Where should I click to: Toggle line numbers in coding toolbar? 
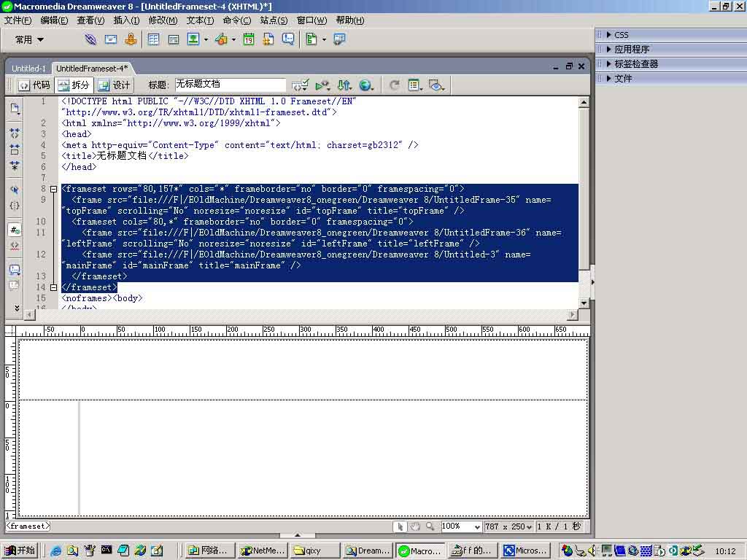[x=15, y=230]
